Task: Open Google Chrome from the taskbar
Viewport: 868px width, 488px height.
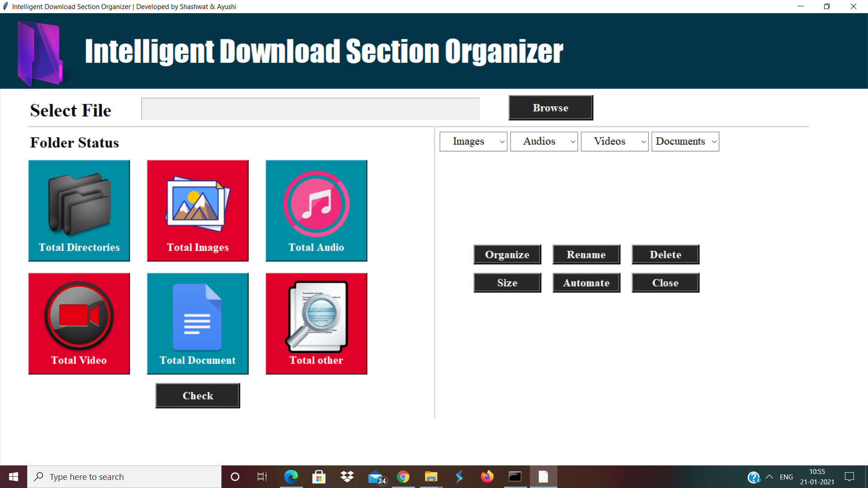Action: (403, 476)
